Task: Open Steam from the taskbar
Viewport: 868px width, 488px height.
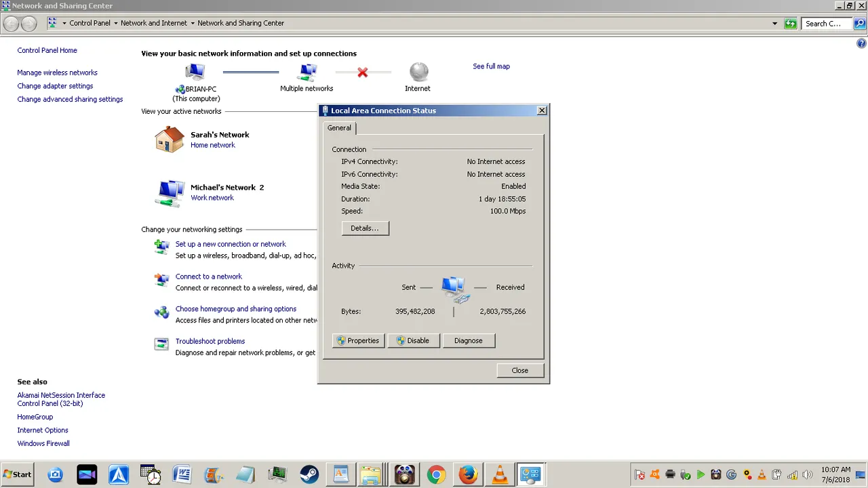Action: tap(309, 474)
